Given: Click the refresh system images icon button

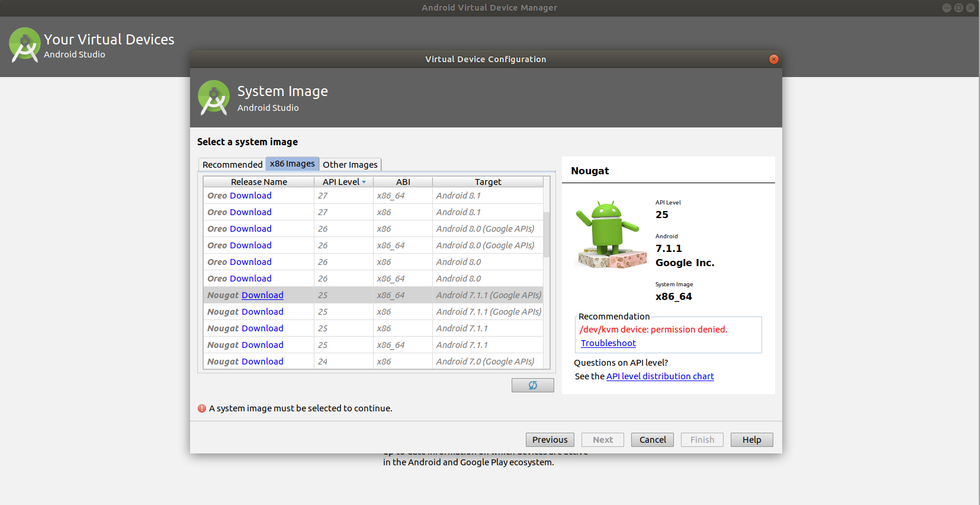Looking at the screenshot, I should pyautogui.click(x=532, y=385).
